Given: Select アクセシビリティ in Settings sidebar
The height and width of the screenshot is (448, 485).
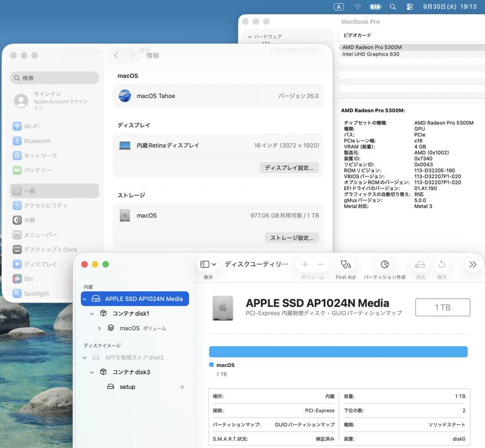Looking at the screenshot, I should [x=46, y=206].
